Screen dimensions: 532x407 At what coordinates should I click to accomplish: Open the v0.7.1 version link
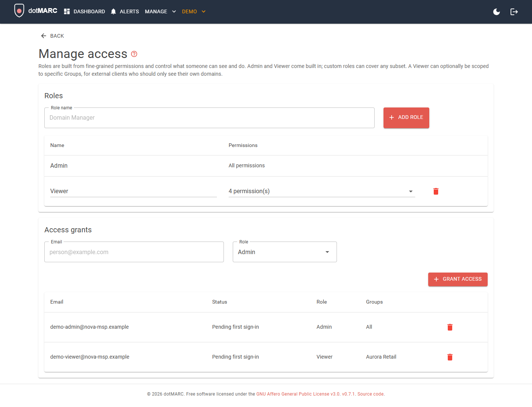(348, 394)
